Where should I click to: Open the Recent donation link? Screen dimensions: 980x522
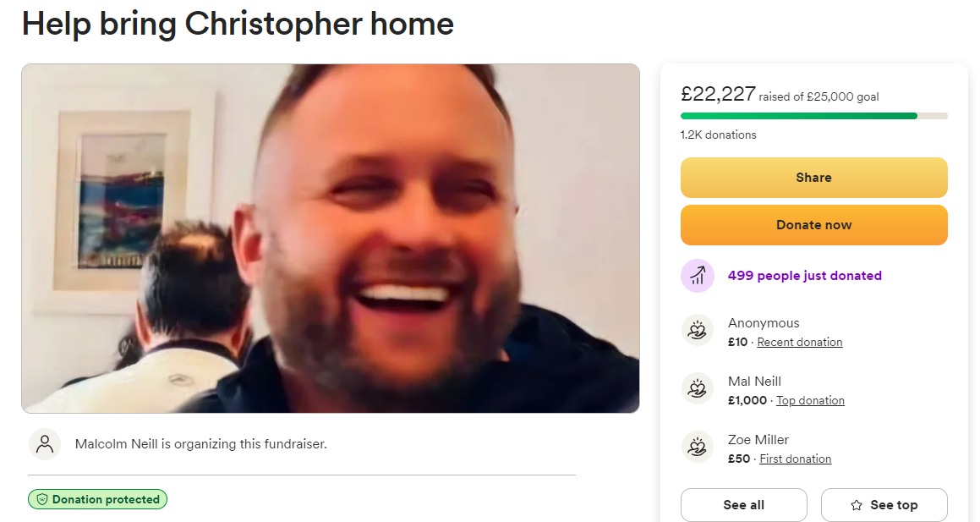point(799,342)
